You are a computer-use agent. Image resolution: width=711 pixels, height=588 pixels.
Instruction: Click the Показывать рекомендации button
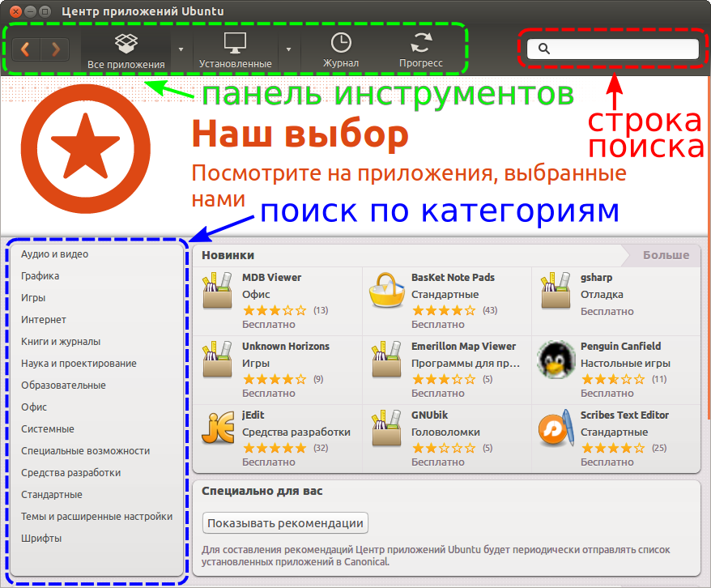click(285, 523)
